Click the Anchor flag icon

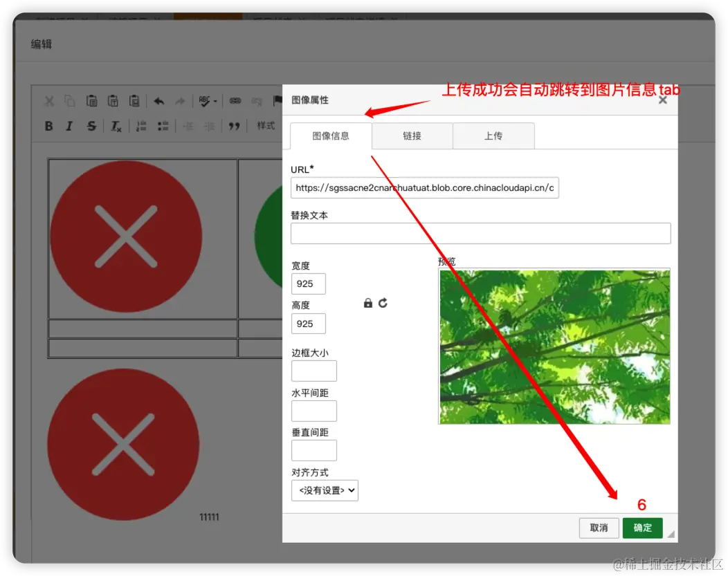pyautogui.click(x=277, y=101)
